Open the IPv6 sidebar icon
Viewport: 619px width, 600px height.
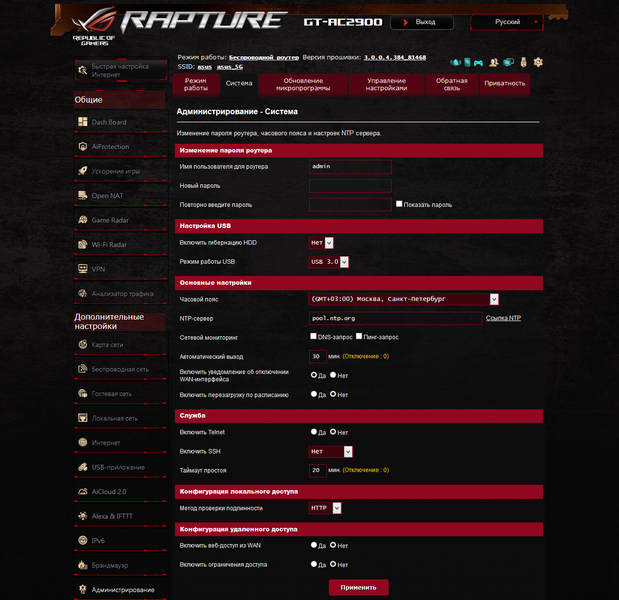coord(83,540)
